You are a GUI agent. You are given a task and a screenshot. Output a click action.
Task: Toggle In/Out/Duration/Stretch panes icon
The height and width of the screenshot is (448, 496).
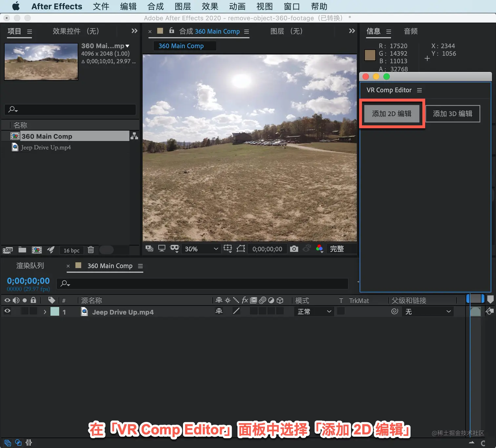[x=29, y=442]
